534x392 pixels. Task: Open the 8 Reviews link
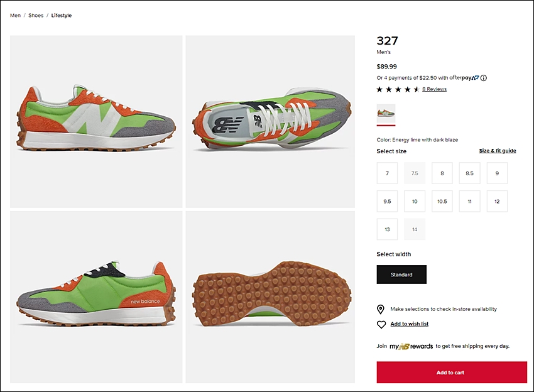(x=434, y=89)
